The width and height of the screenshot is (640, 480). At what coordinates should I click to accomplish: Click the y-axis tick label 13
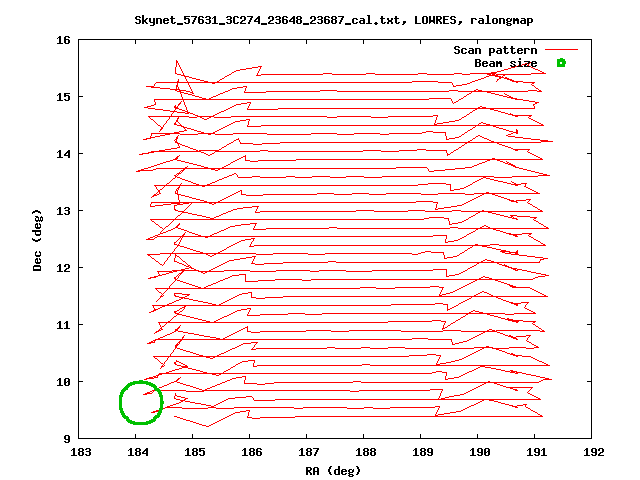click(x=64, y=211)
